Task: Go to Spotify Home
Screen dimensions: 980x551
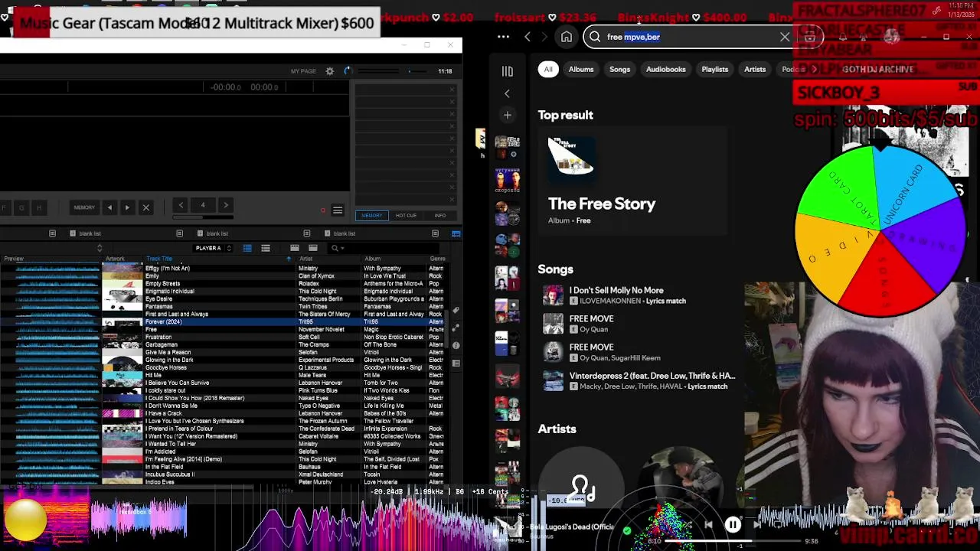Action: click(x=567, y=37)
